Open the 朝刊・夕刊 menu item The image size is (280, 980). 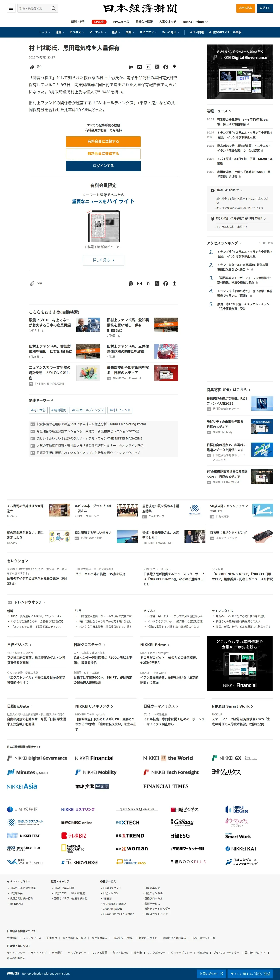tap(78, 22)
